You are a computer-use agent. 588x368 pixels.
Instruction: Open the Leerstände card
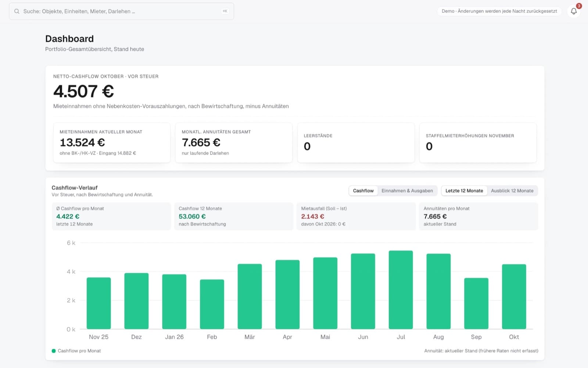pos(356,142)
